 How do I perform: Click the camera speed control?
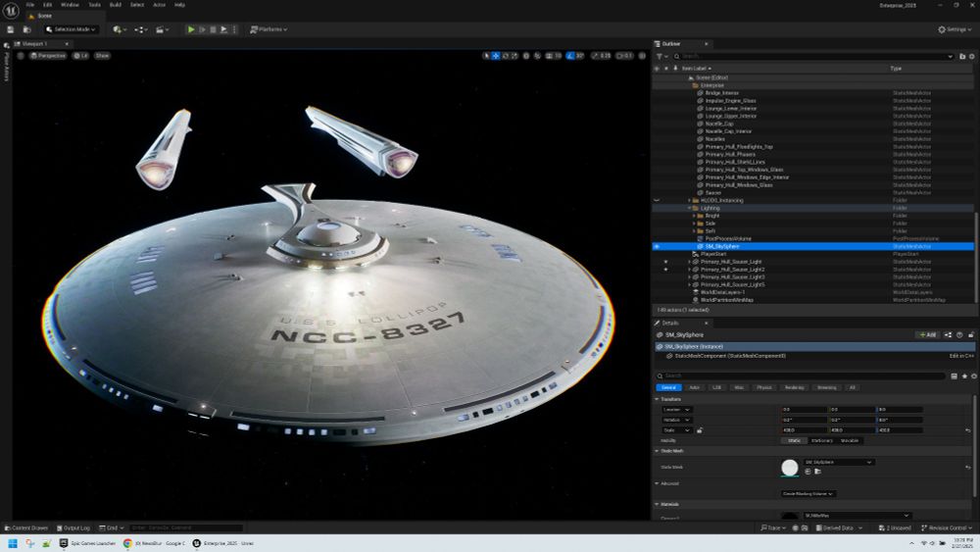click(x=624, y=56)
